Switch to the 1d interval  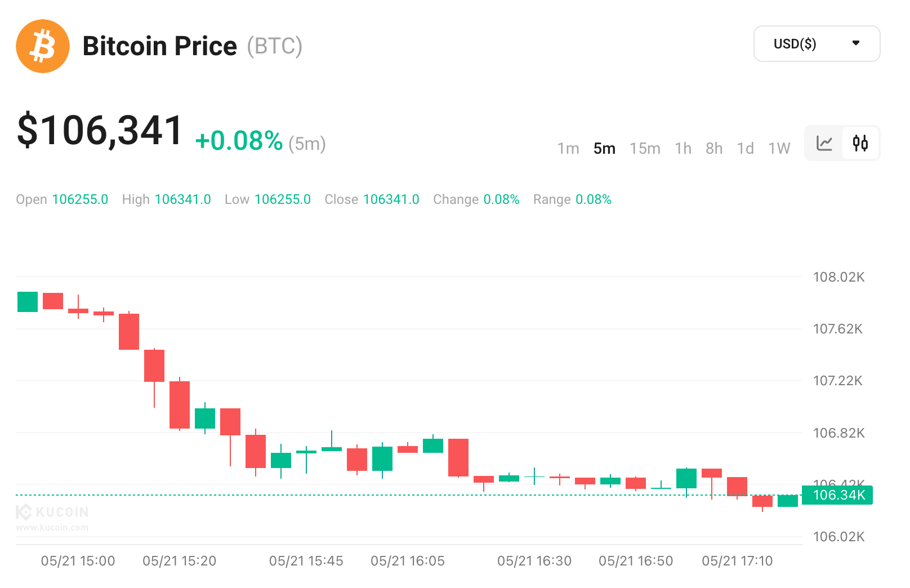[746, 149]
